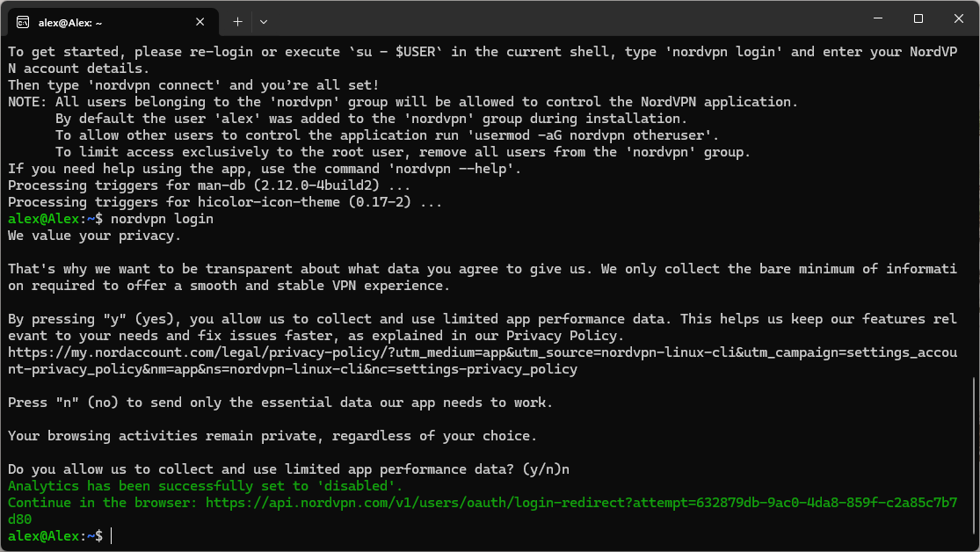Click the (y/n) performance data question line
Screen dimensions: 980x552
(x=288, y=469)
